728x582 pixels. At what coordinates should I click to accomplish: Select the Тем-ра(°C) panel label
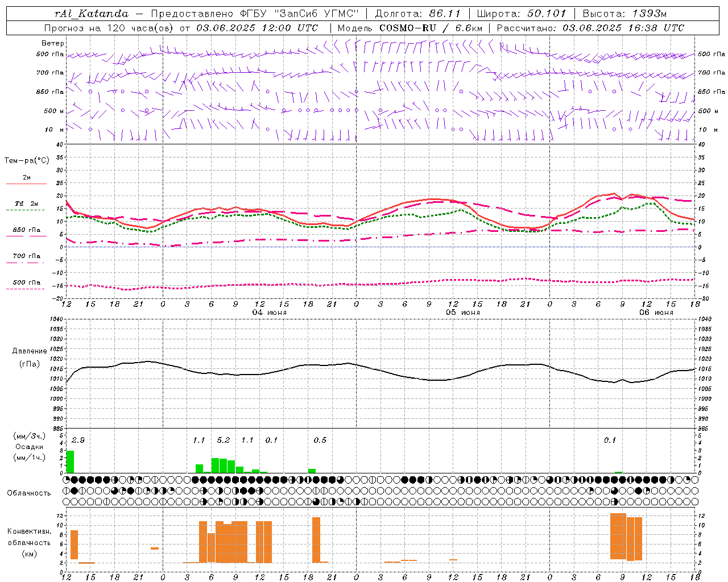click(27, 161)
